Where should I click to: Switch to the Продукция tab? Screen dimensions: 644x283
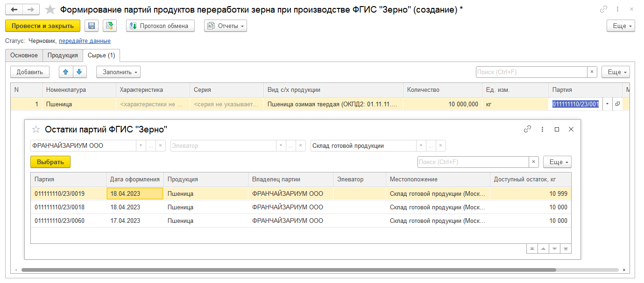pos(63,55)
